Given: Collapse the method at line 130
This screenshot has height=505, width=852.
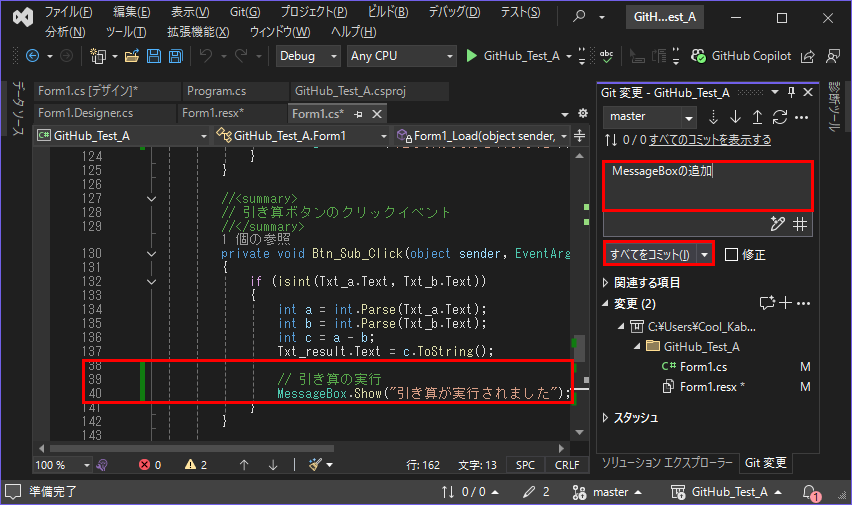Looking at the screenshot, I should click(152, 254).
